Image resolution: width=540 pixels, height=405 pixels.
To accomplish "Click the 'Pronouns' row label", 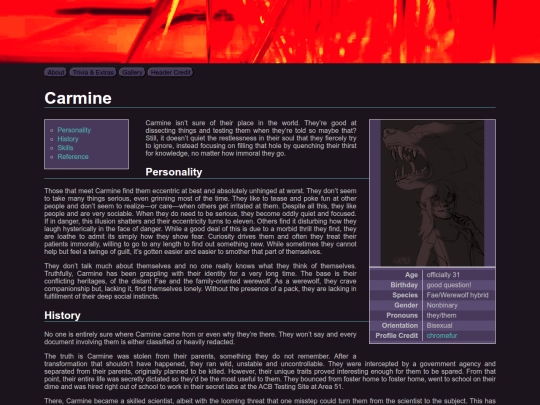I will tap(402, 315).
